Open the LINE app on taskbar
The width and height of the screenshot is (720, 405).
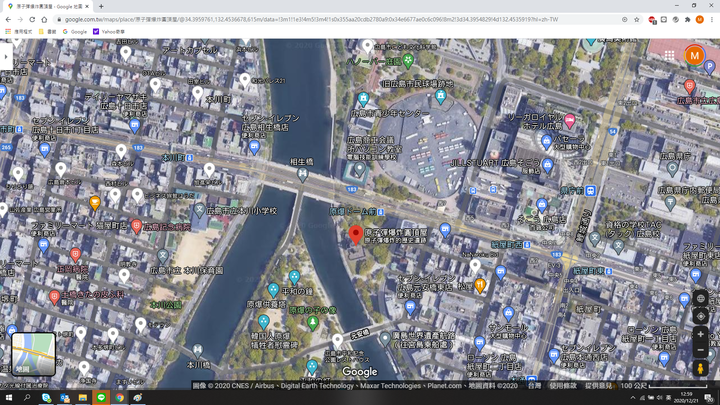click(x=101, y=398)
